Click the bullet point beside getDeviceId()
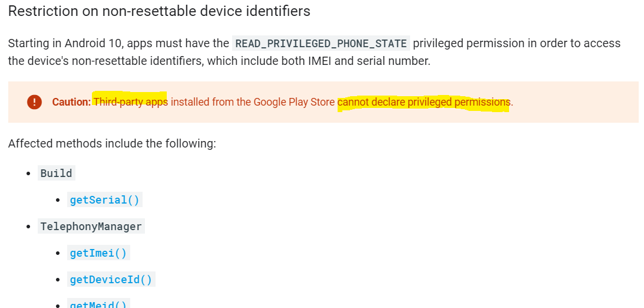 (58, 280)
